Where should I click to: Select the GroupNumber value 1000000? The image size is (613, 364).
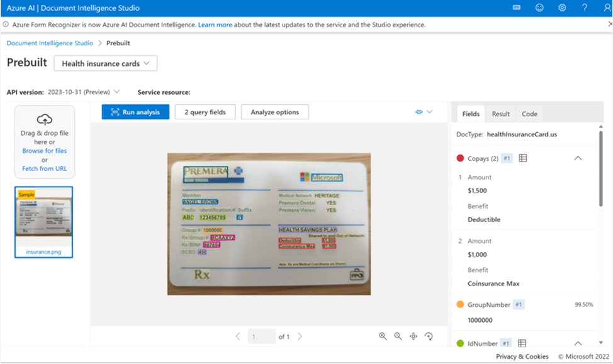pos(480,320)
